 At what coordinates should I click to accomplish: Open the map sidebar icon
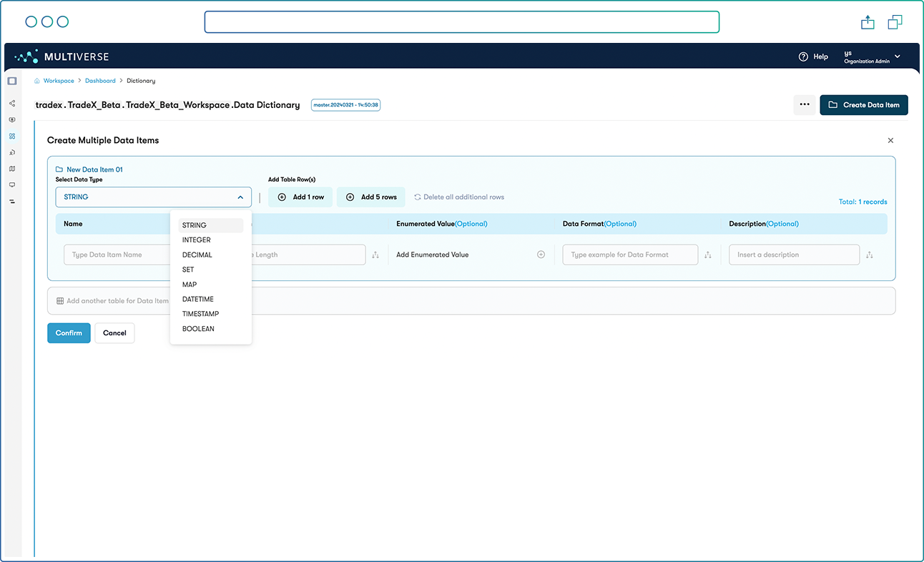coord(12,169)
